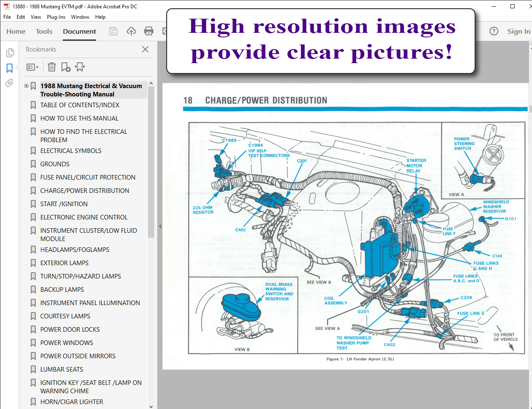Go to COURTESY LAMPS bookmark
Image resolution: width=532 pixels, height=409 pixels.
(x=65, y=316)
